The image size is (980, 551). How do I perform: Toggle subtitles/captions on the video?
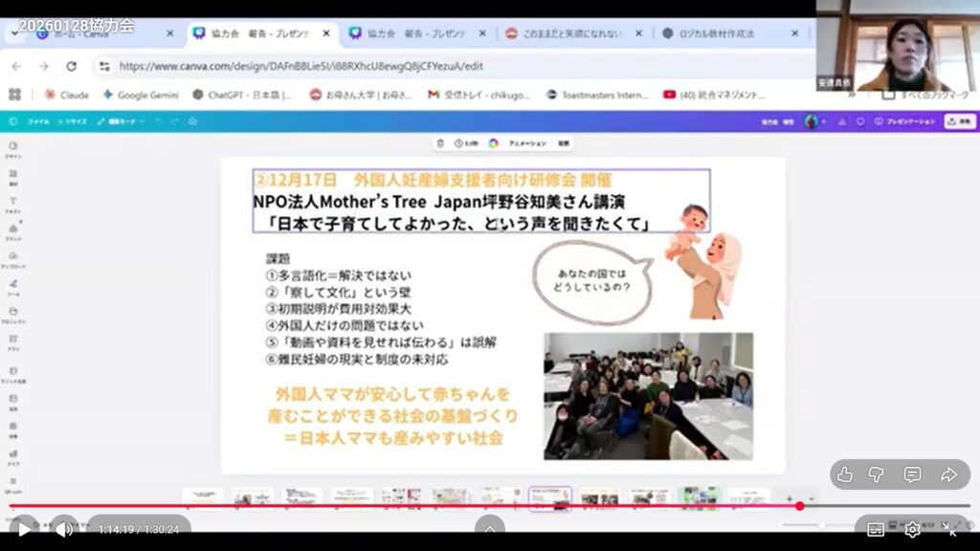click(876, 529)
